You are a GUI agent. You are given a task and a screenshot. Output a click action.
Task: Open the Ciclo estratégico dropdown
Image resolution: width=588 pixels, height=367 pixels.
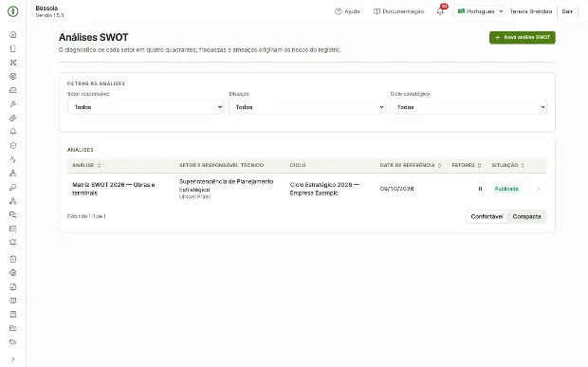coord(469,107)
